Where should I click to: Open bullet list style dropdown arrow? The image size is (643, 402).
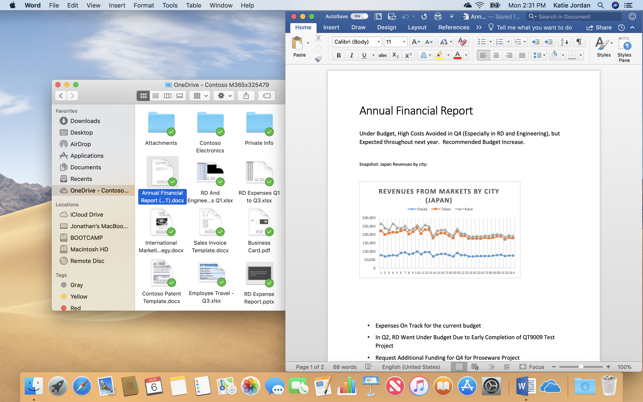[x=490, y=42]
